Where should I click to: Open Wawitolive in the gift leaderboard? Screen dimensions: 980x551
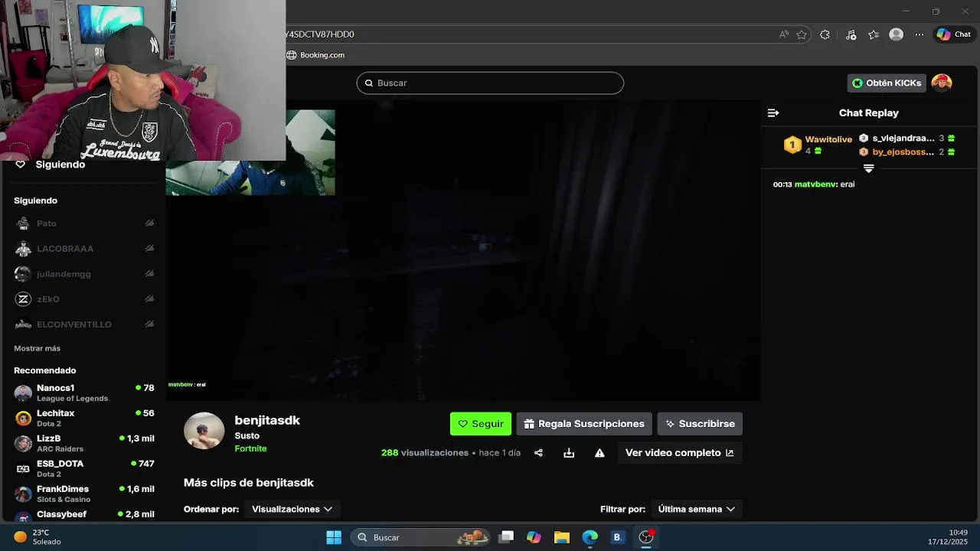828,139
